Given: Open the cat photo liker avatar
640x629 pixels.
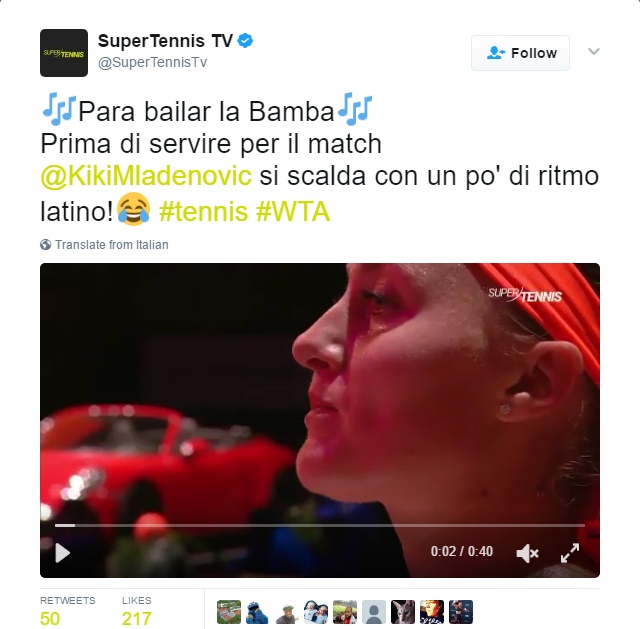Looking at the screenshot, I should pos(402,612).
